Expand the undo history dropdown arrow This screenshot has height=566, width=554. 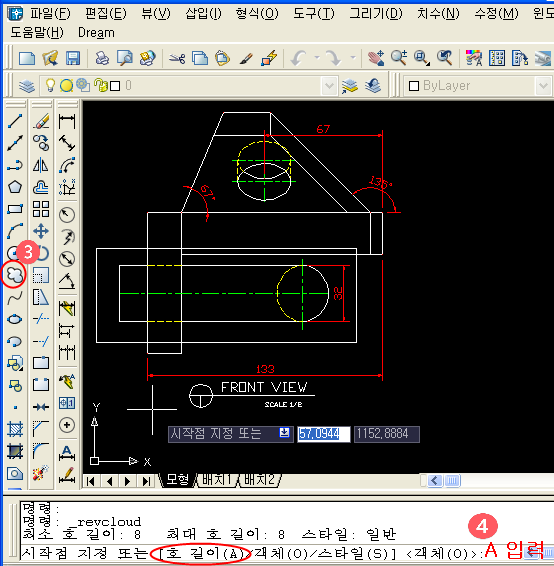click(317, 58)
